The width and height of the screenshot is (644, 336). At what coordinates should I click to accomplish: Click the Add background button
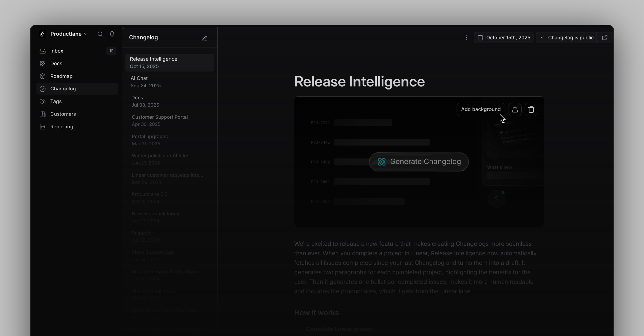click(481, 109)
